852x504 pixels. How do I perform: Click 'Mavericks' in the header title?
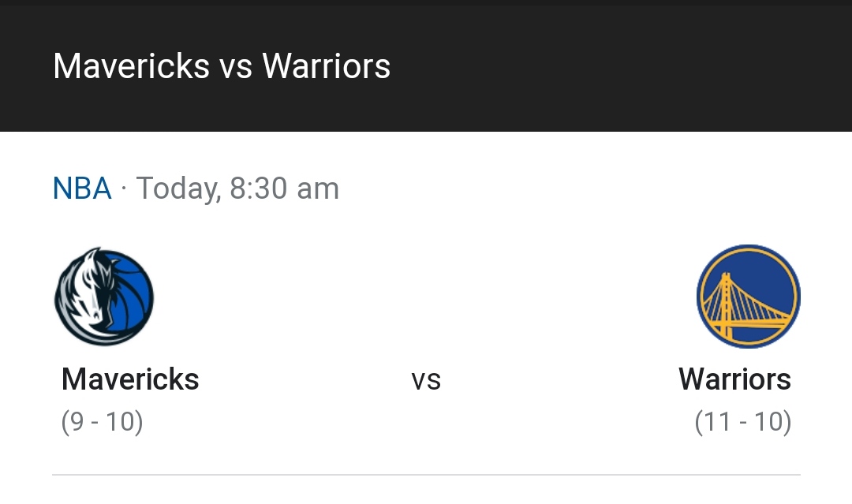pos(132,66)
